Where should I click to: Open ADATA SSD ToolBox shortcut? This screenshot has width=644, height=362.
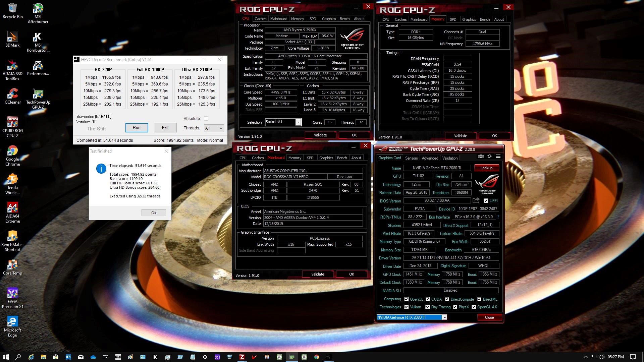12,70
